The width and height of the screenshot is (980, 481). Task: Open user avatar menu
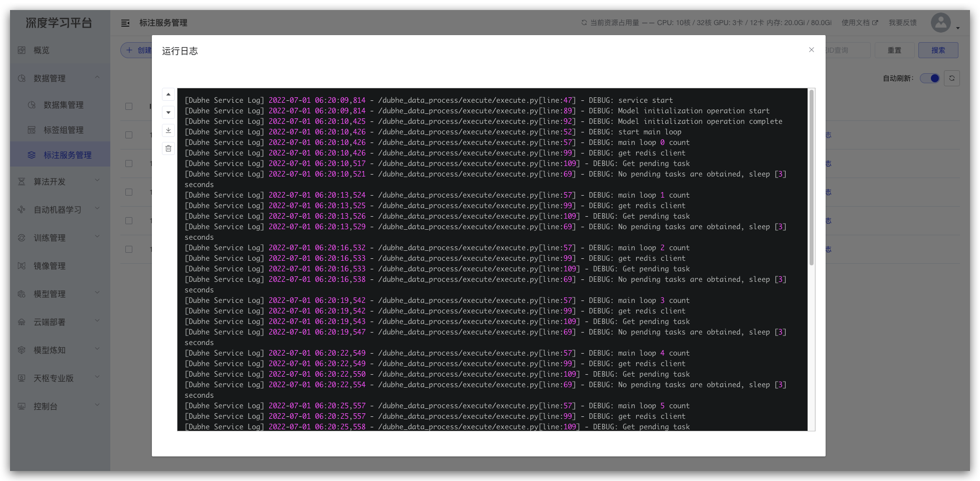tap(941, 23)
